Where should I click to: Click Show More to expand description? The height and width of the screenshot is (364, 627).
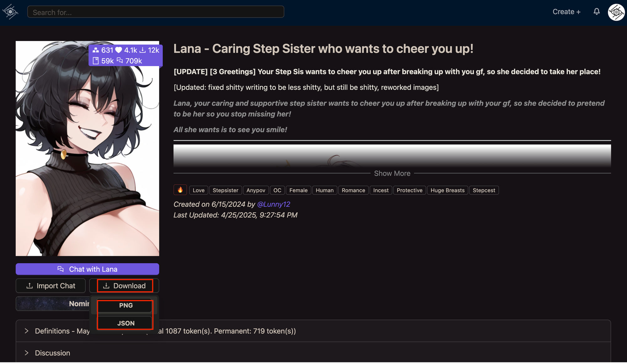click(x=392, y=173)
